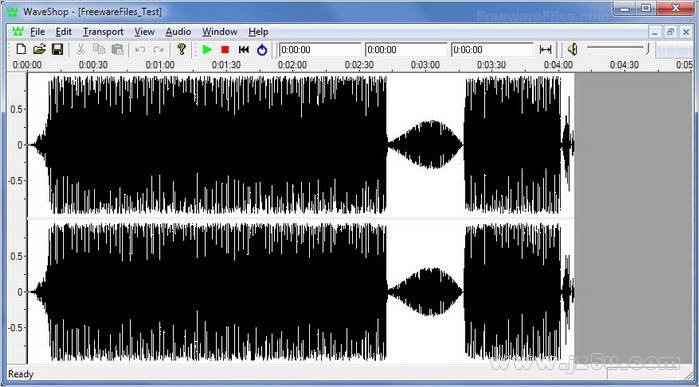
Task: Click the Undo arrow icon
Action: (x=140, y=49)
